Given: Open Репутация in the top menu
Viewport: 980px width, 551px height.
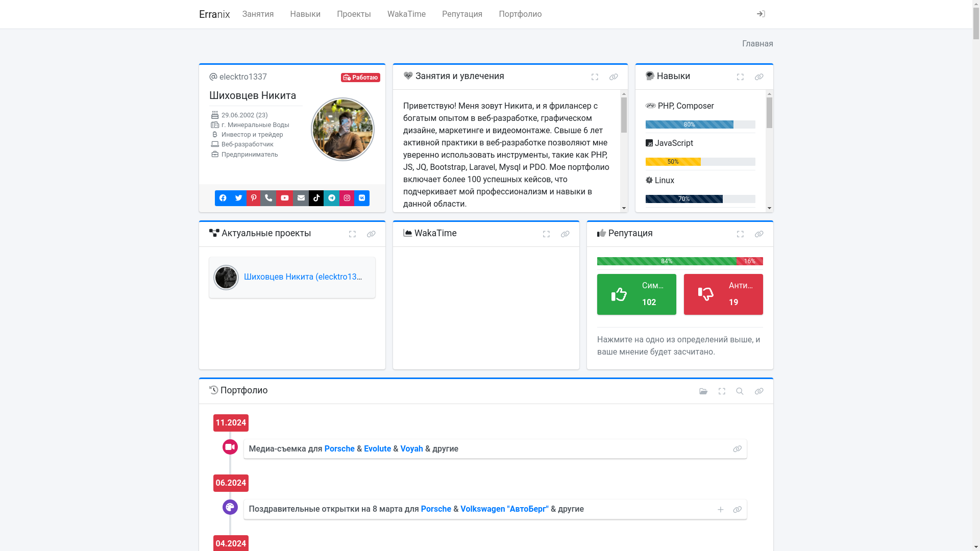Looking at the screenshot, I should (x=462, y=14).
